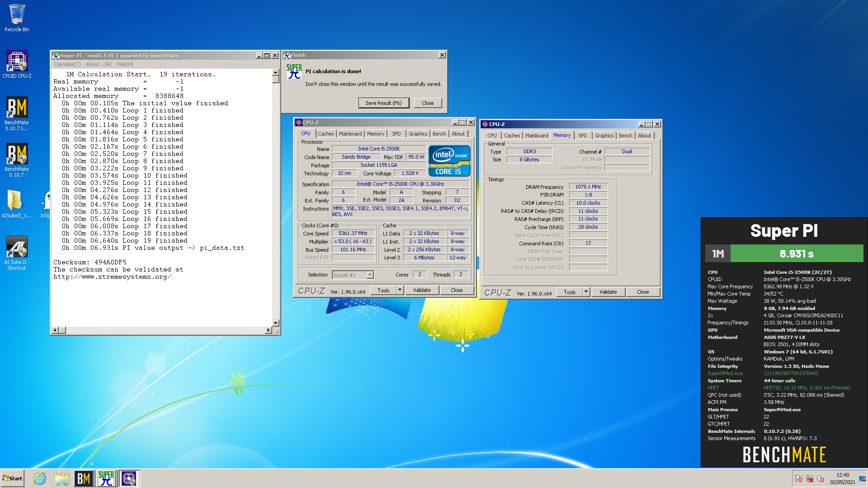The height and width of the screenshot is (488, 868).
Task: Click Super PI horizontal scrollbar left arrow
Action: (x=55, y=330)
